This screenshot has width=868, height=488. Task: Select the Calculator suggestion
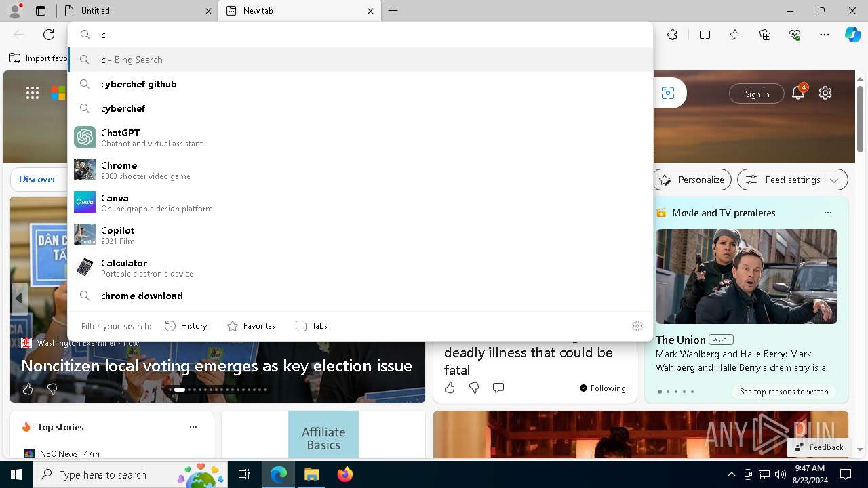point(360,267)
